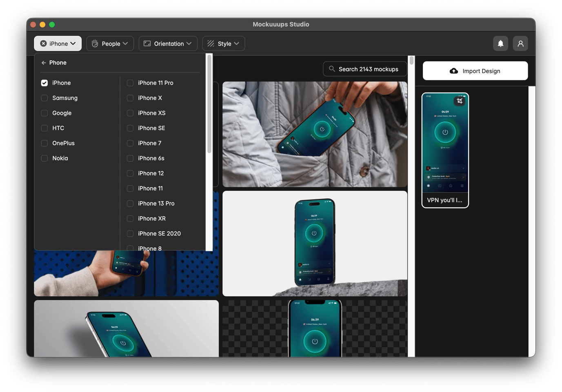Click the crop icon on VPN design thumbnail

tap(460, 101)
